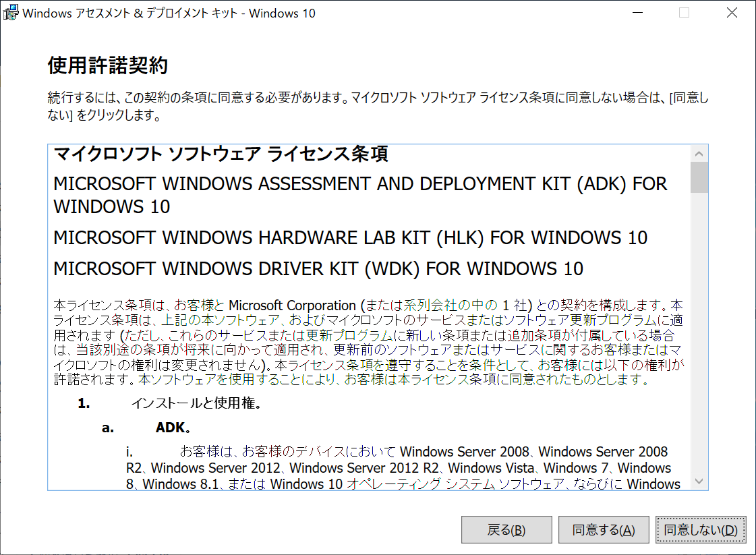Click the instruction text starting 続行するには
This screenshot has height=555, width=756.
tap(378, 106)
